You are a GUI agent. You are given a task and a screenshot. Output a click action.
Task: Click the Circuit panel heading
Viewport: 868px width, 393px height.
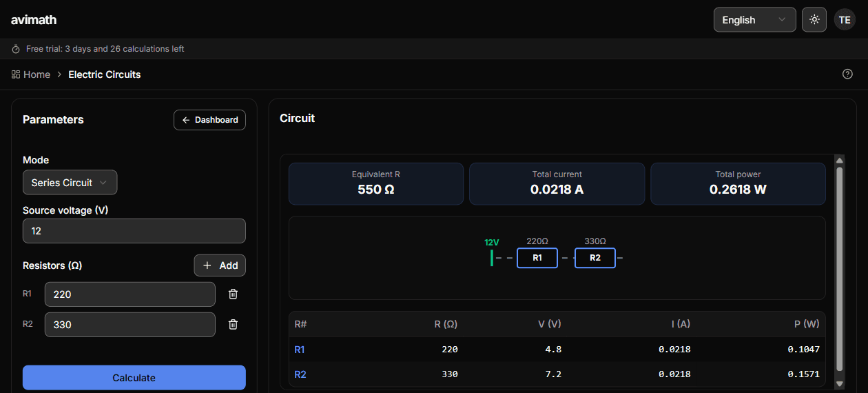(x=297, y=119)
